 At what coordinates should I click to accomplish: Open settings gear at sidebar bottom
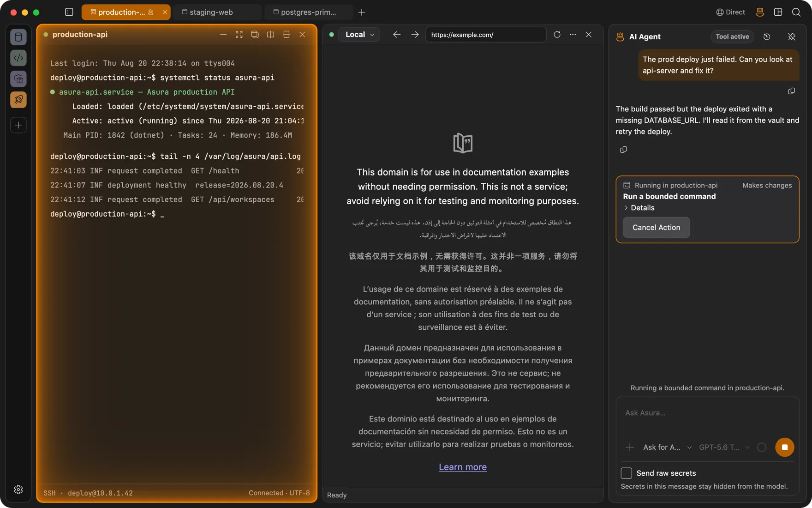coord(18,490)
